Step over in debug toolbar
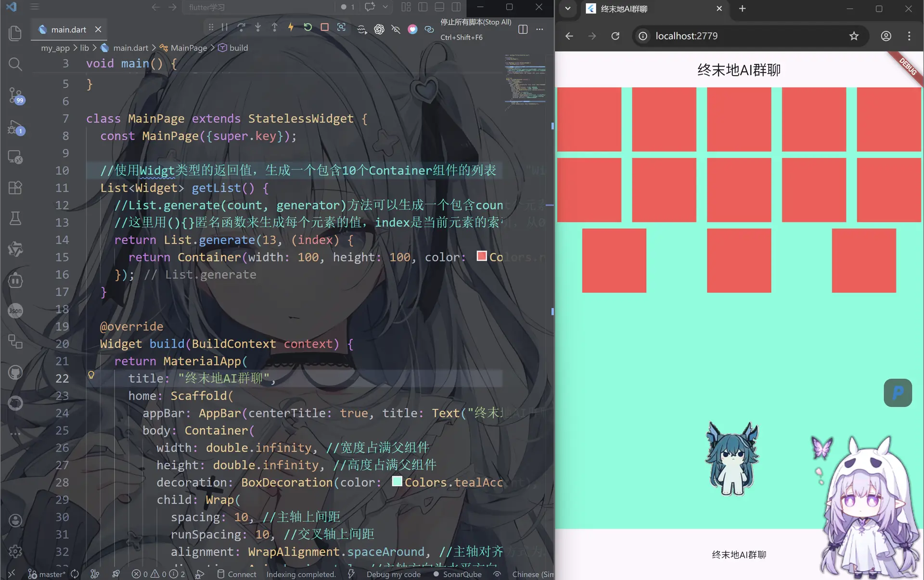Image resolution: width=924 pixels, height=580 pixels. tap(241, 27)
